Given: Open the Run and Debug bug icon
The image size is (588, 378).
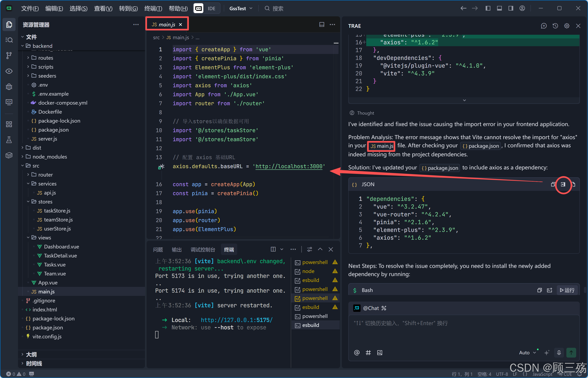Looking at the screenshot, I should point(9,87).
